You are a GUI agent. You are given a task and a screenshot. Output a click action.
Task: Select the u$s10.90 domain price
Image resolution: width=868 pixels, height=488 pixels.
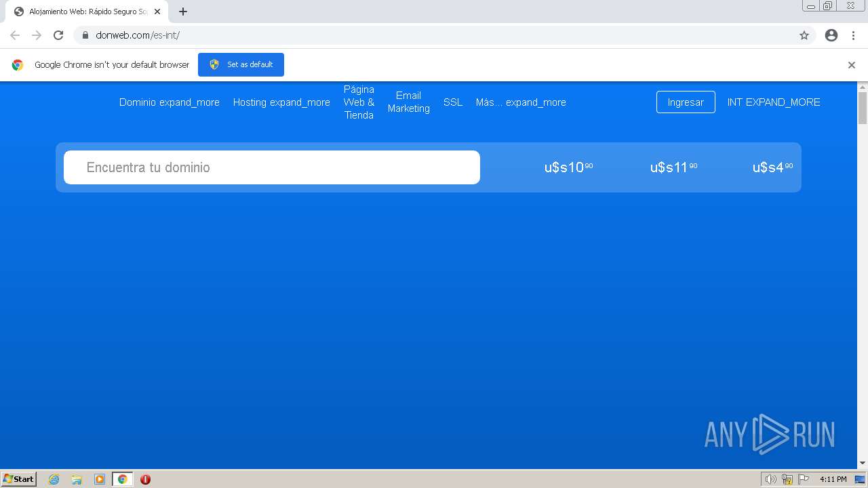[569, 167]
